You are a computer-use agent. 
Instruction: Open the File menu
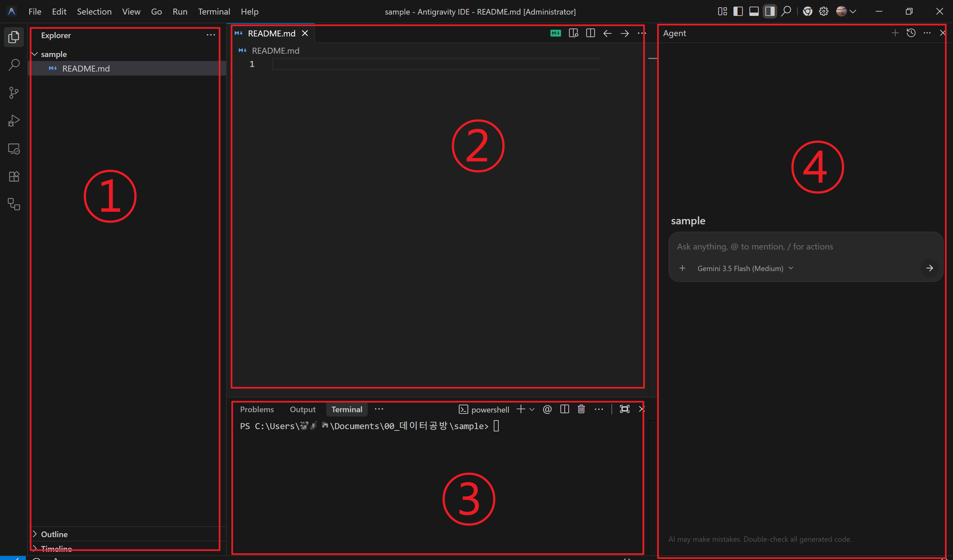tap(35, 12)
